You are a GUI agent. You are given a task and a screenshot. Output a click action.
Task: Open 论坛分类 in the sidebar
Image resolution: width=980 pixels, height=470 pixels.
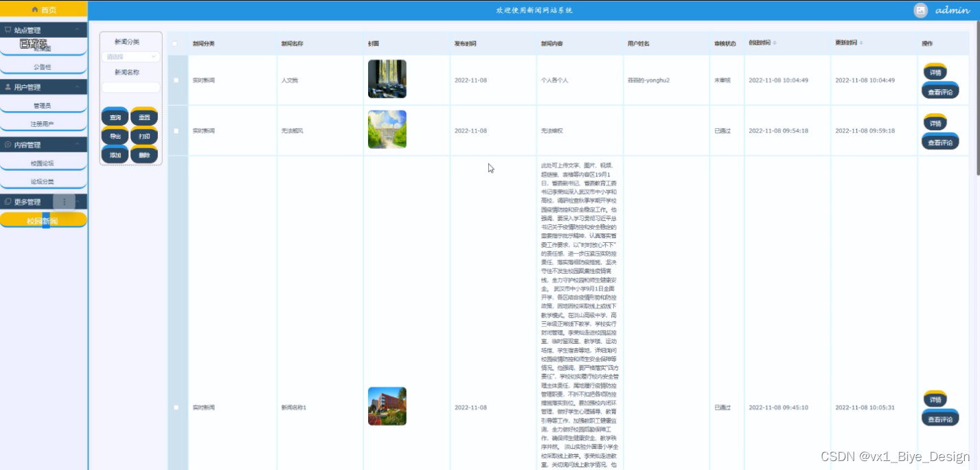[x=43, y=182]
